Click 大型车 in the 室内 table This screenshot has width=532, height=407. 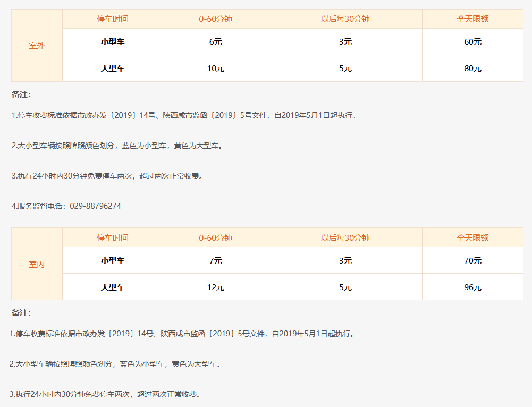pyautogui.click(x=113, y=287)
